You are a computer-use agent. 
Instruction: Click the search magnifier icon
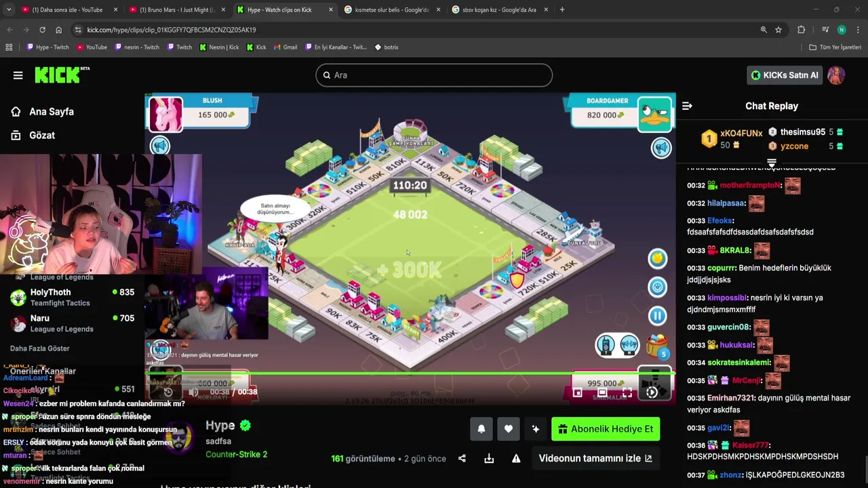[x=327, y=75]
